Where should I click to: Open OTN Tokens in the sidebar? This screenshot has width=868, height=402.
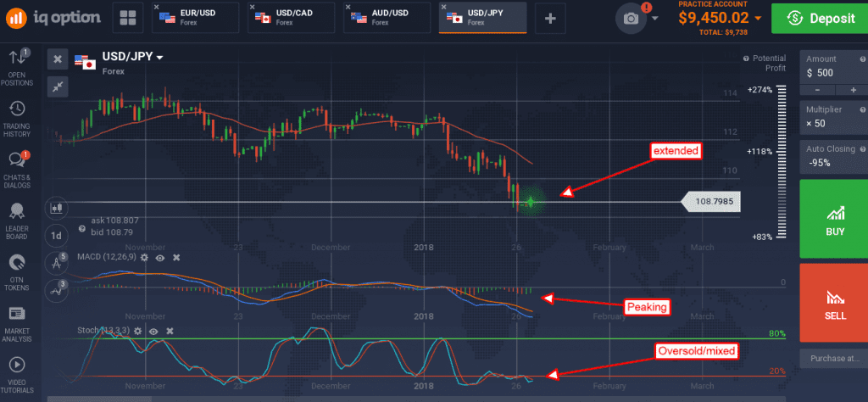17,272
